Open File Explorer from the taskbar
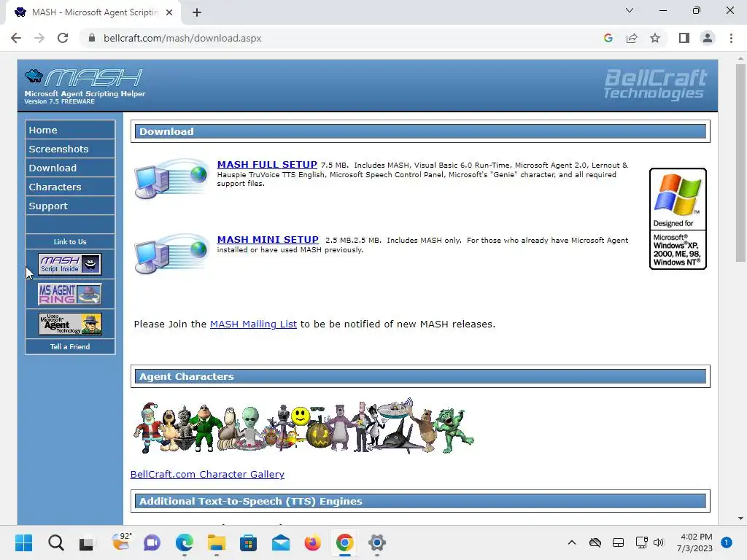747x560 pixels. pyautogui.click(x=216, y=542)
